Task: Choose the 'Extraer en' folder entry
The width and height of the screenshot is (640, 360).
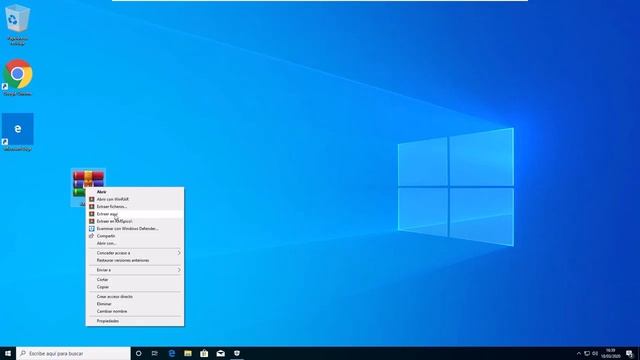Action: (135, 221)
